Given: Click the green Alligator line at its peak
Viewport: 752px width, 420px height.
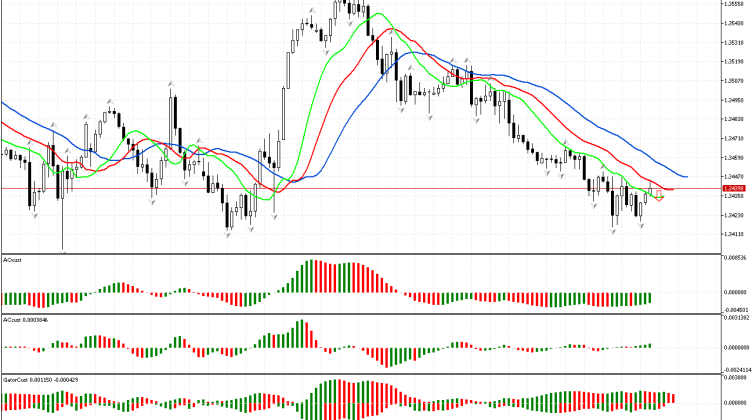Looking at the screenshot, I should (376, 14).
